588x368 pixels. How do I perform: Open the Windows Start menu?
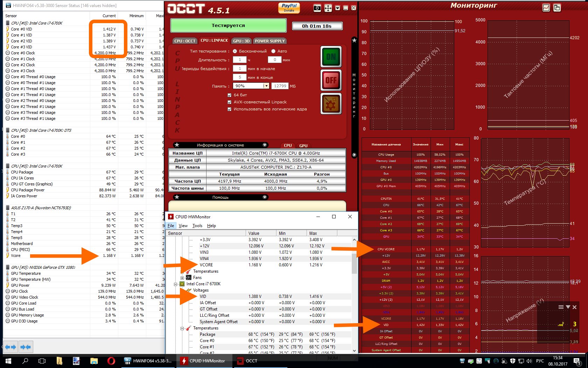pos(8,361)
